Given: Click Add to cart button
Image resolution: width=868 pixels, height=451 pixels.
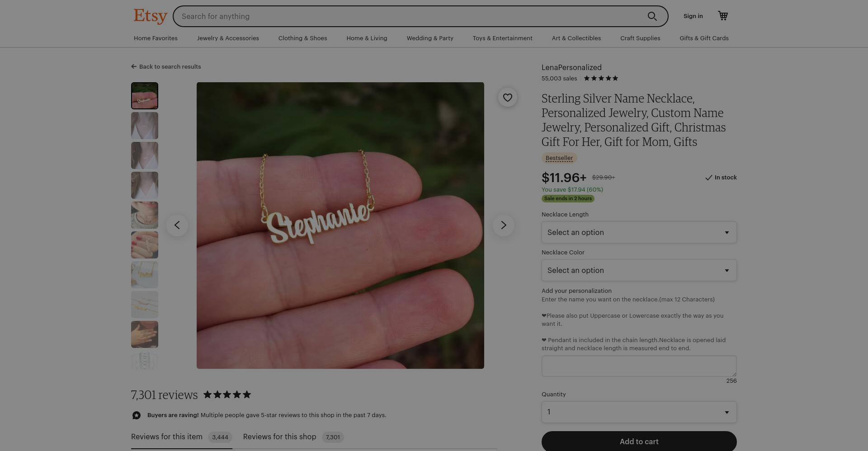Looking at the screenshot, I should click(x=639, y=442).
